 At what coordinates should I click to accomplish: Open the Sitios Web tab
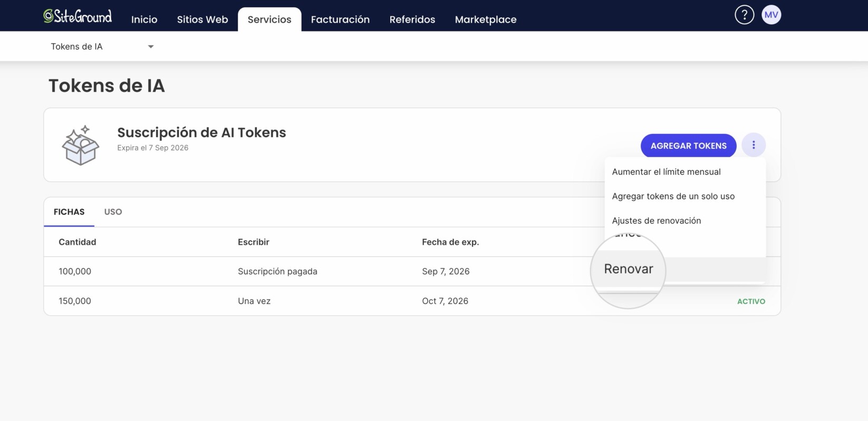202,20
